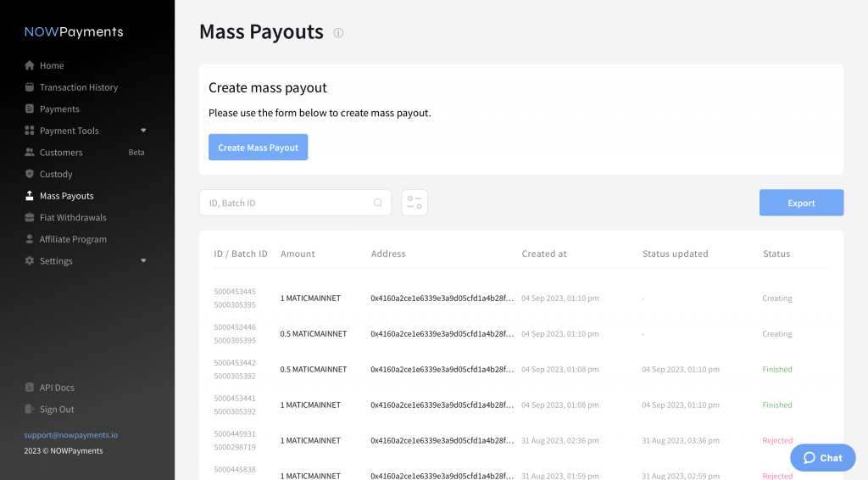Click the Fiat Withdrawals icon
The image size is (868, 480).
tap(30, 217)
